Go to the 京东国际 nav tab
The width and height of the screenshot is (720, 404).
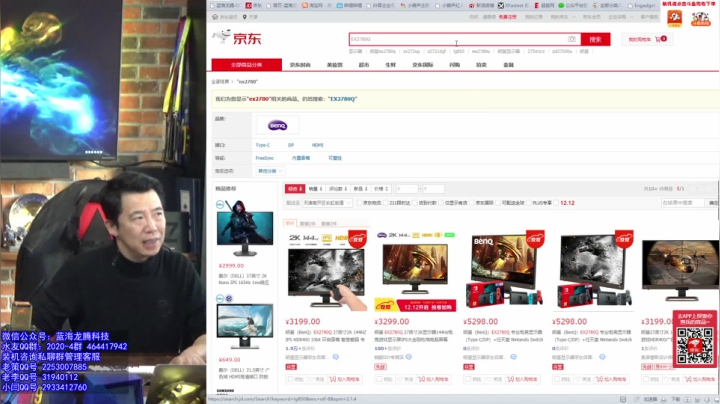pyautogui.click(x=422, y=65)
